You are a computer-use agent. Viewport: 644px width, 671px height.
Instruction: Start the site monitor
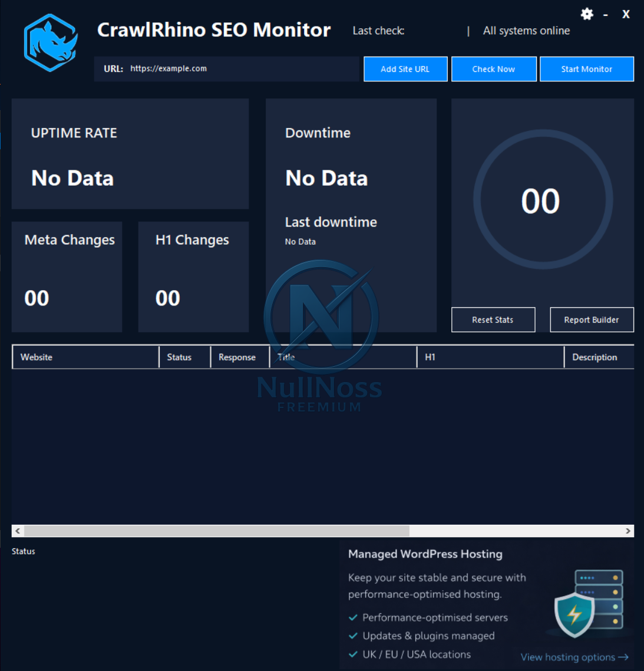click(x=586, y=68)
